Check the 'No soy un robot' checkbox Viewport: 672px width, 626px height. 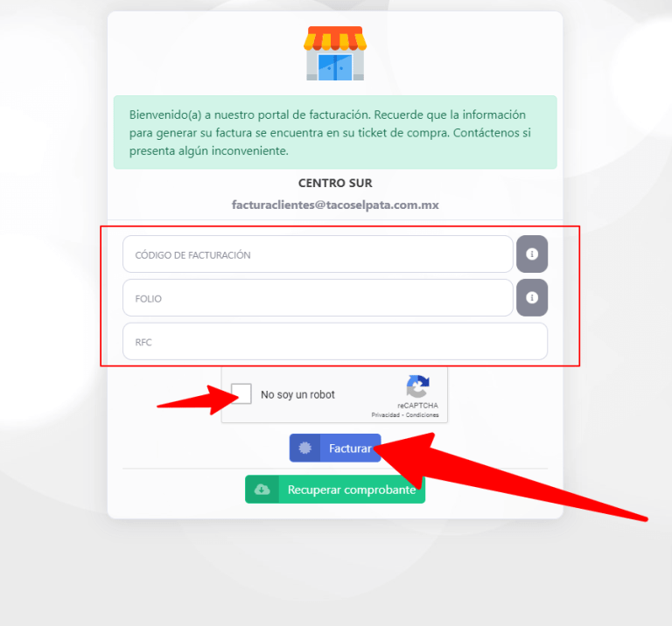(241, 393)
